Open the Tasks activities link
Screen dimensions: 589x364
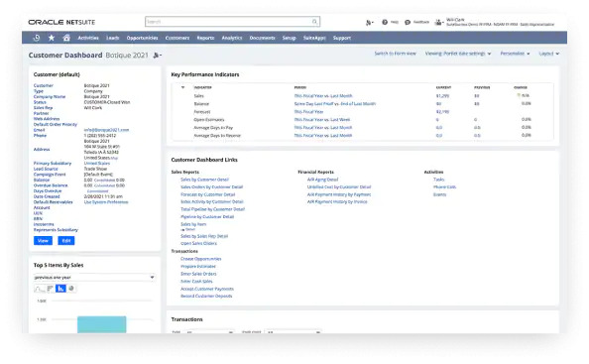(x=438, y=180)
